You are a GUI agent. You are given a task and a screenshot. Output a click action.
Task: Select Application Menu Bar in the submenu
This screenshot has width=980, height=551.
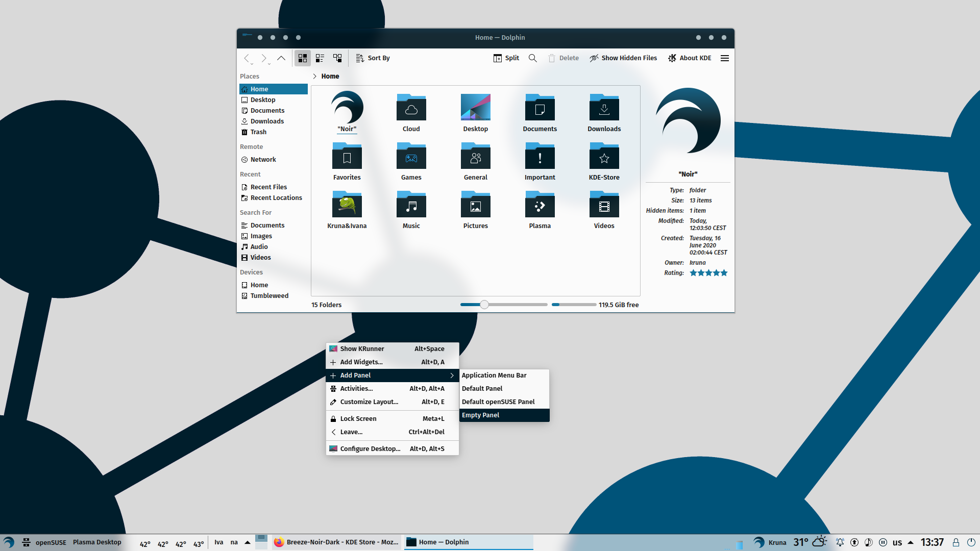504,375
